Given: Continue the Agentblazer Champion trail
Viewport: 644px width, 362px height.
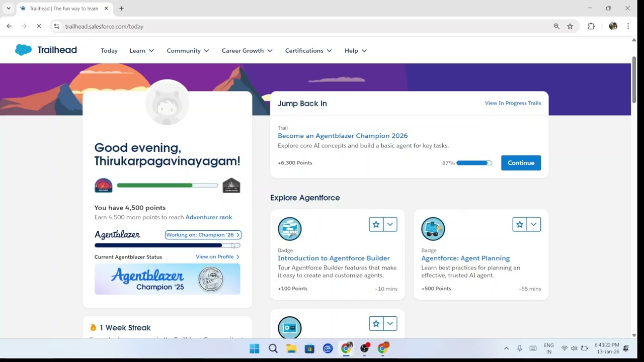Looking at the screenshot, I should 521,163.
